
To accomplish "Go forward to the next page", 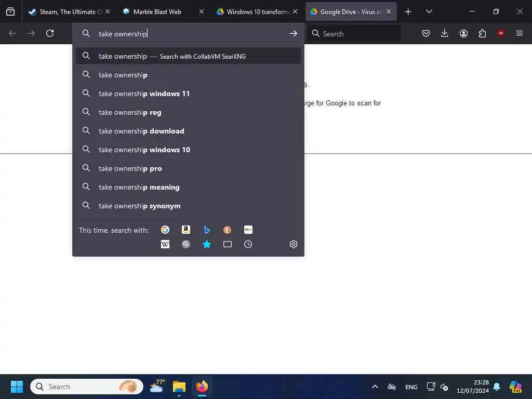I will [x=31, y=33].
